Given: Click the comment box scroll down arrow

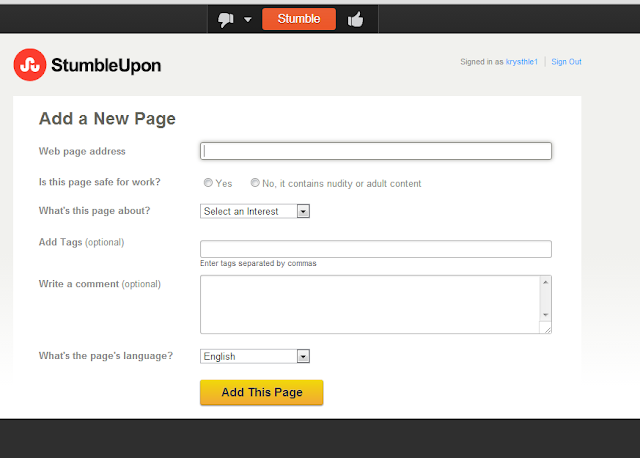Looking at the screenshot, I should tap(545, 315).
